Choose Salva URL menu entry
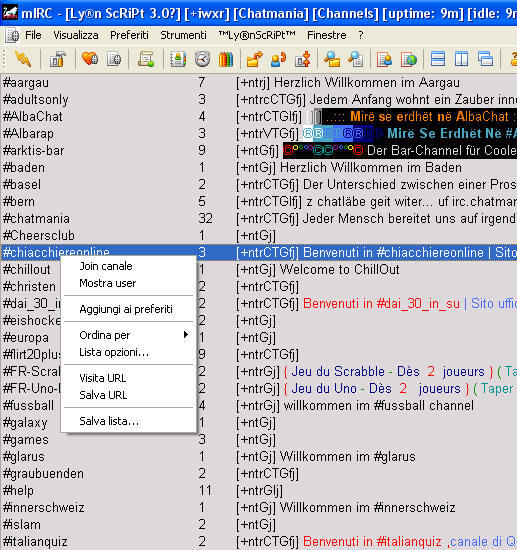The width and height of the screenshot is (517, 550). (x=103, y=395)
